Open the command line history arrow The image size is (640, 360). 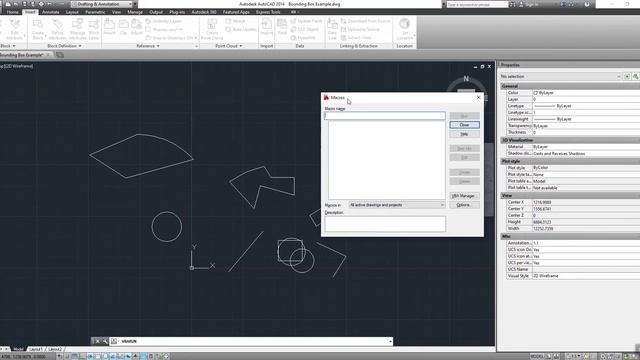[x=390, y=342]
